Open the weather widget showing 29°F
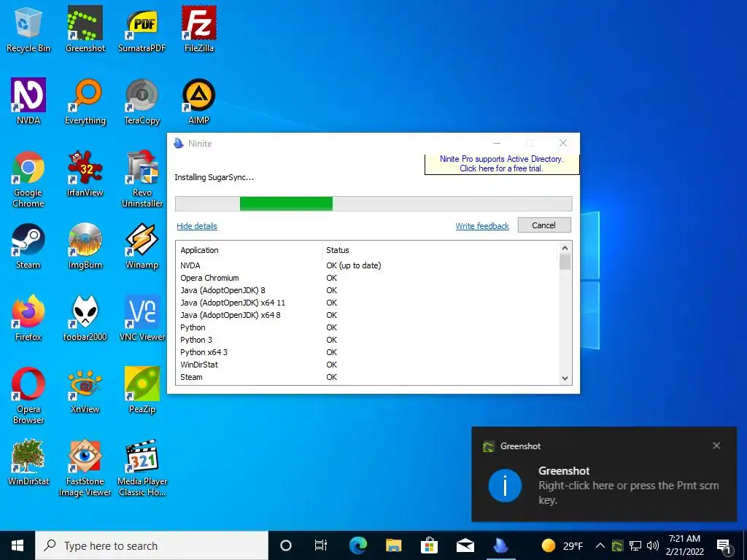This screenshot has height=560, width=747. [562, 545]
